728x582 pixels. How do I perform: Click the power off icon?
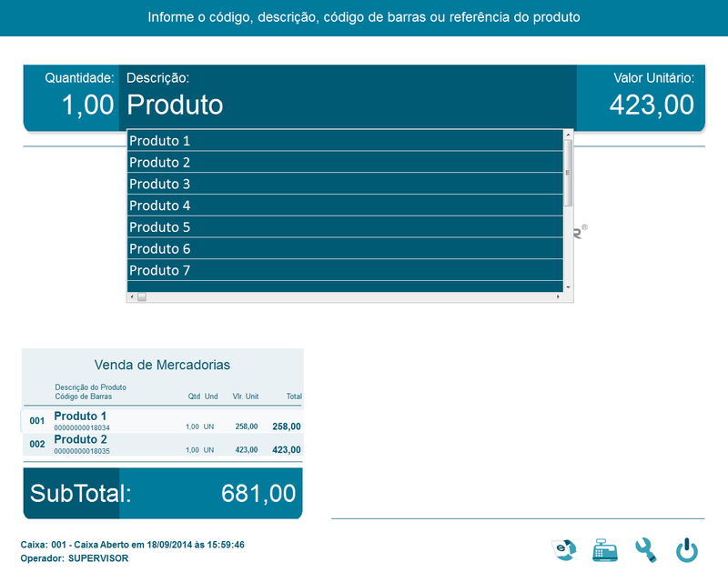tap(687, 550)
